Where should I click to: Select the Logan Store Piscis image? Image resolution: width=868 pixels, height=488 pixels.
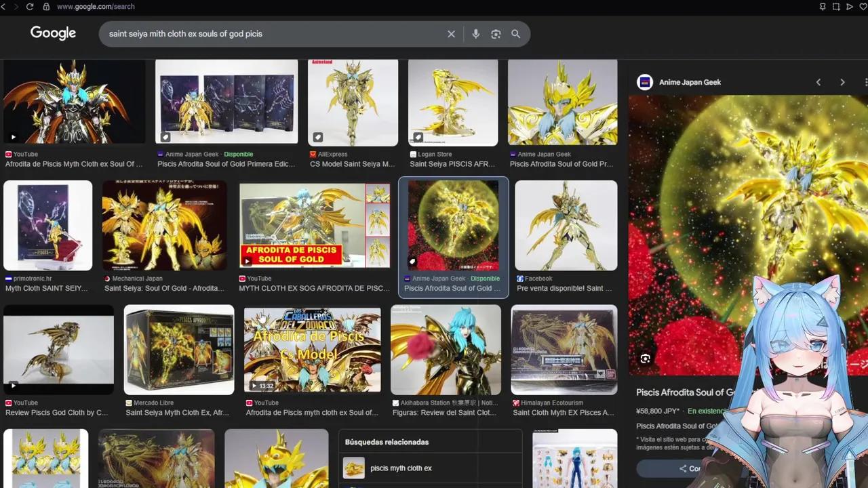click(x=453, y=102)
